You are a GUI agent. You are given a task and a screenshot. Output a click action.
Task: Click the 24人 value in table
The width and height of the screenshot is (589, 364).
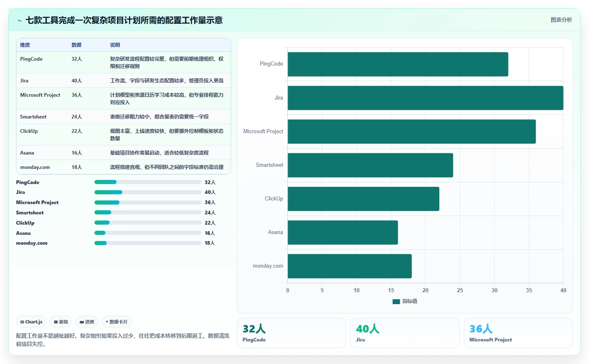pos(77,117)
